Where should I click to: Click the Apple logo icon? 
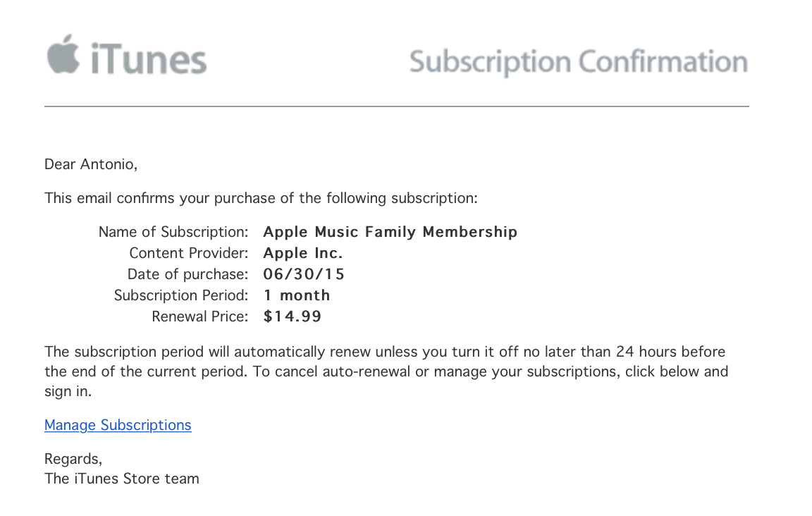(63, 54)
